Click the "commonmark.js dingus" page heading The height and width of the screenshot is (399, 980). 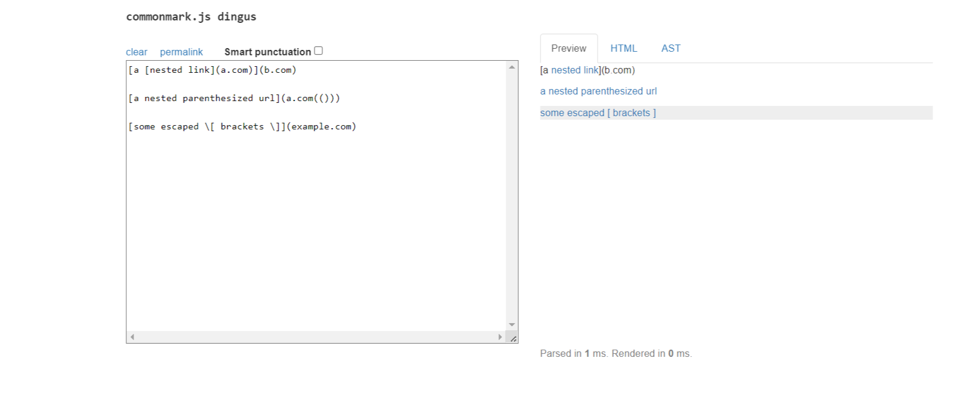tap(191, 17)
